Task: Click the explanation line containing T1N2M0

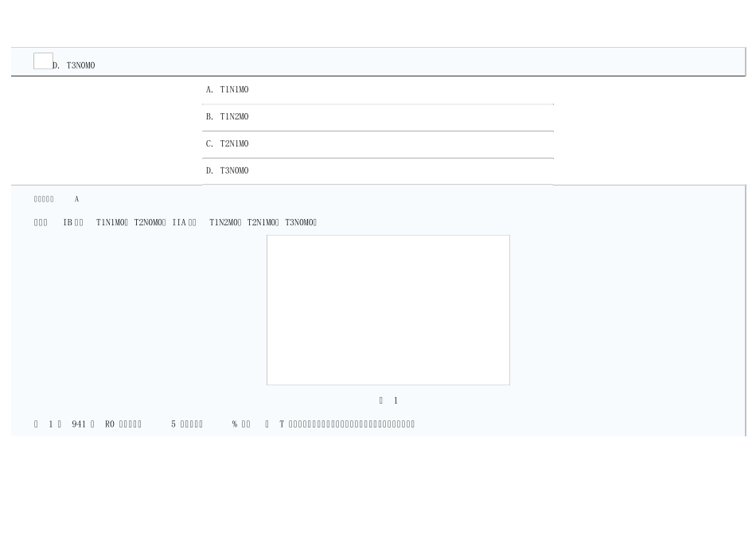Action: click(x=175, y=222)
